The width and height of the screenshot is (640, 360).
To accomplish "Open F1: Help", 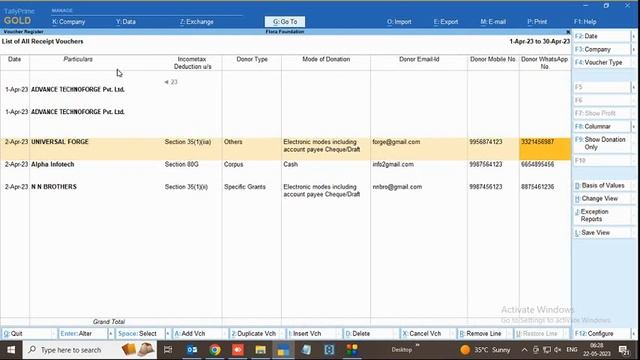I will coord(585,22).
